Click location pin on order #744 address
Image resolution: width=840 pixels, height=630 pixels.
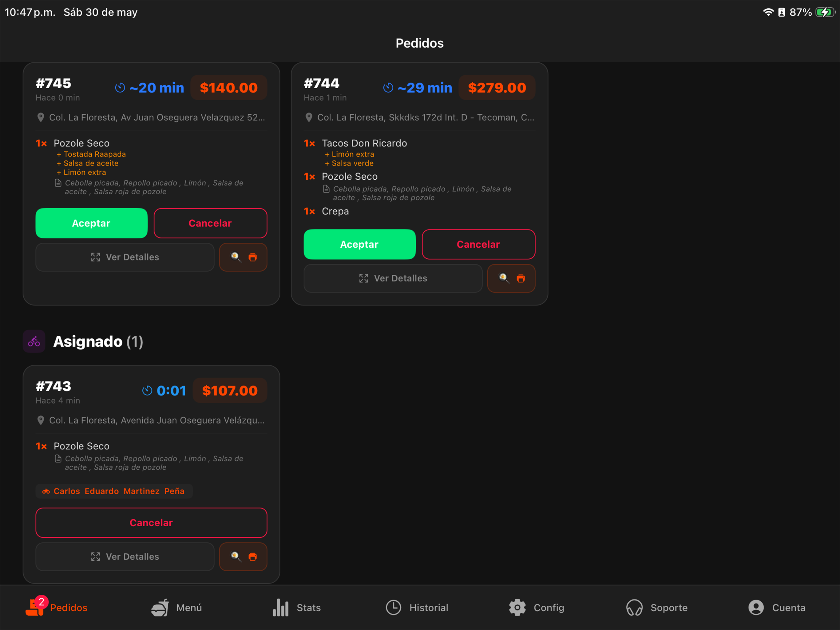309,118
